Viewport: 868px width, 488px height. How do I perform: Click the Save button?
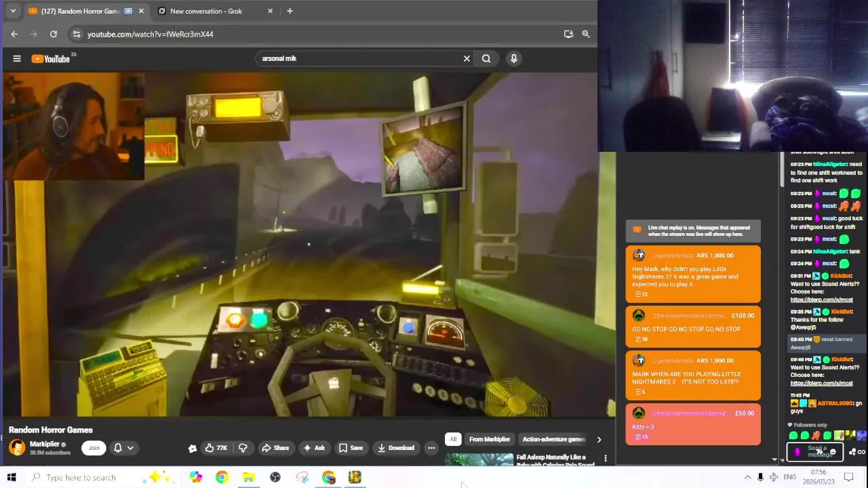point(351,448)
